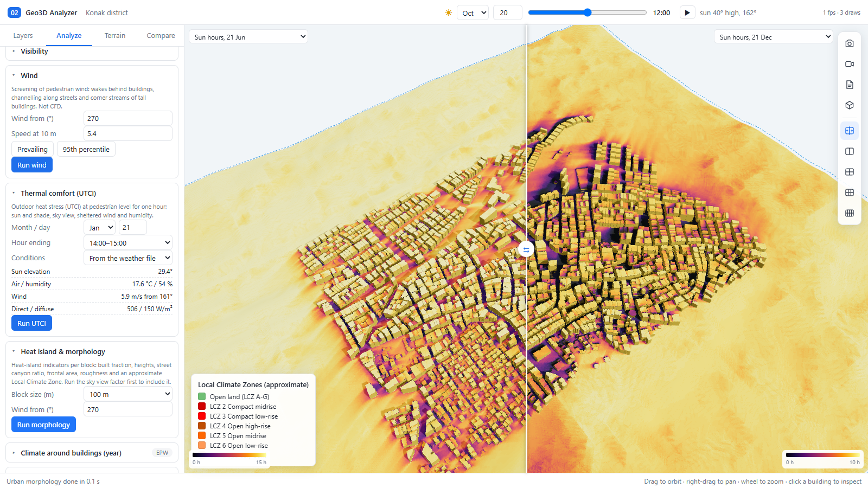
Task: Play the sun time animation
Action: coord(687,12)
